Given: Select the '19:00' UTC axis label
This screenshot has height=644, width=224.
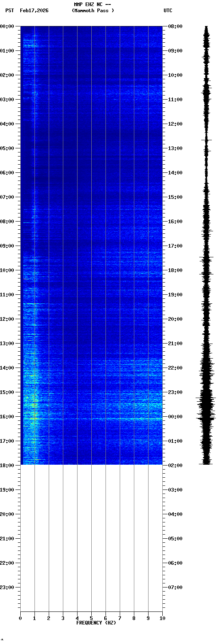Looking at the screenshot, I should pos(175,295).
